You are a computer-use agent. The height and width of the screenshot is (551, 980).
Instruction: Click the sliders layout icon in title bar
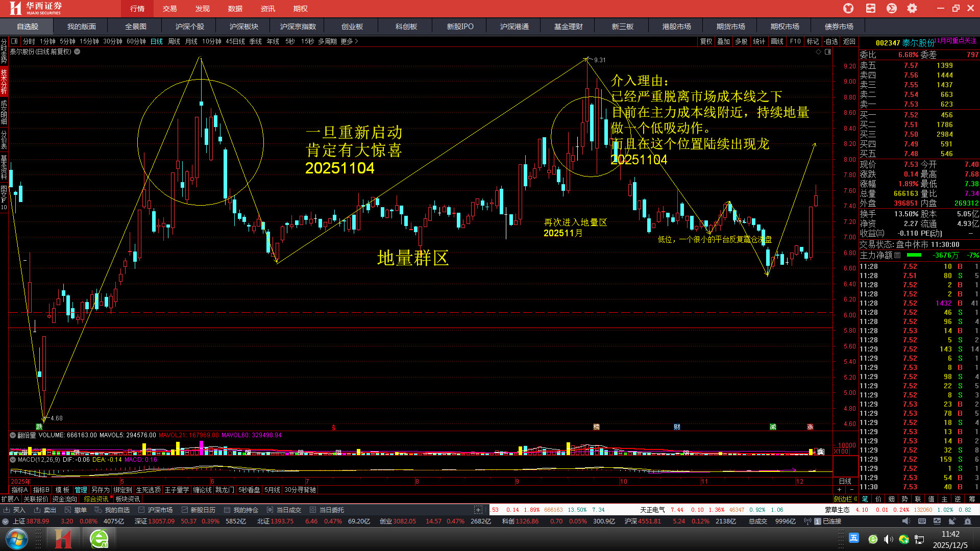point(871,8)
